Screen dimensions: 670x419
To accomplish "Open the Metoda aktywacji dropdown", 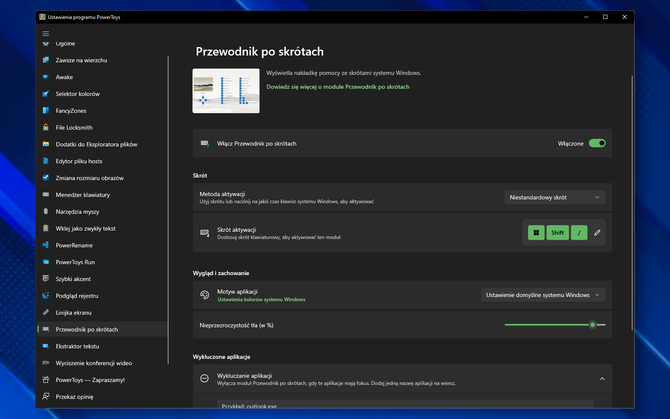I will point(555,197).
